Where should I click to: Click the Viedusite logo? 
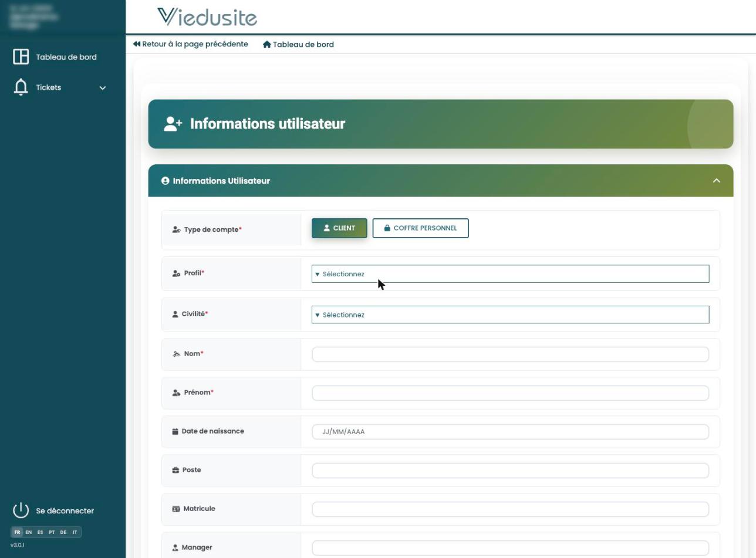coord(207,17)
